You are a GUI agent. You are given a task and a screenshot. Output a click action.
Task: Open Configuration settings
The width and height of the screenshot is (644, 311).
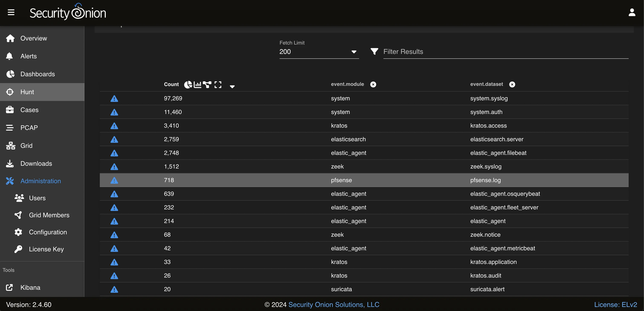tap(42, 232)
